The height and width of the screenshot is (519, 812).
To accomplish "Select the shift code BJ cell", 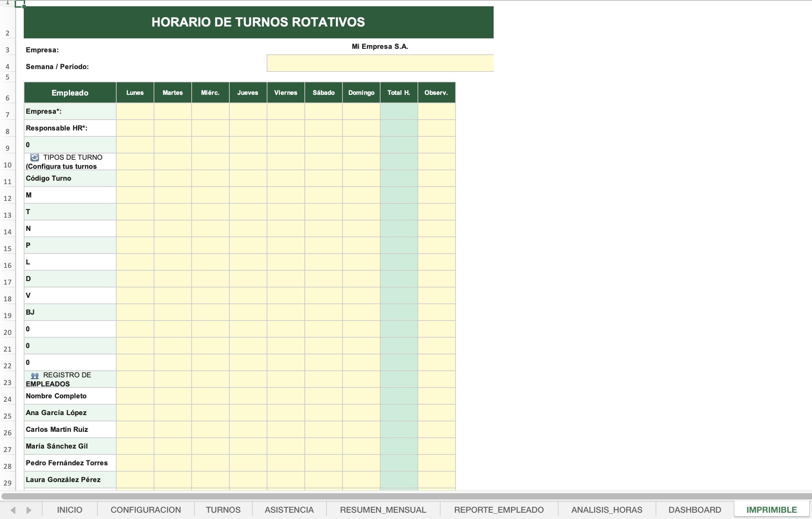I will (x=70, y=312).
